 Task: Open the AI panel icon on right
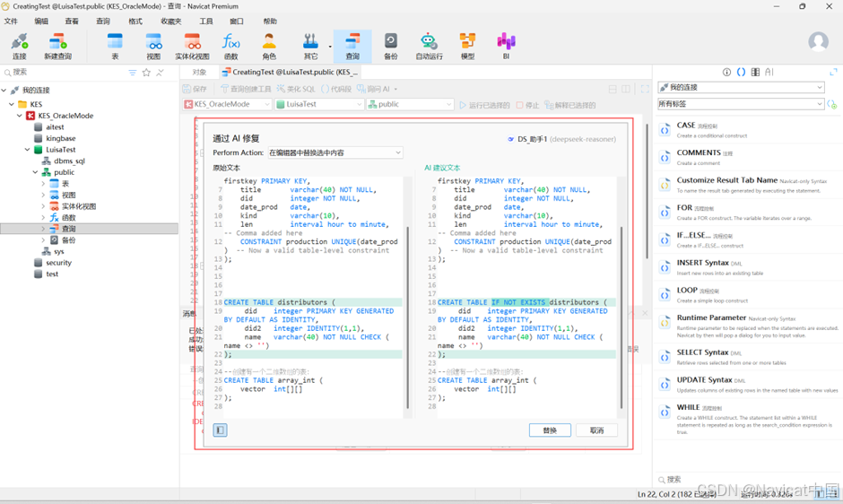coord(769,72)
